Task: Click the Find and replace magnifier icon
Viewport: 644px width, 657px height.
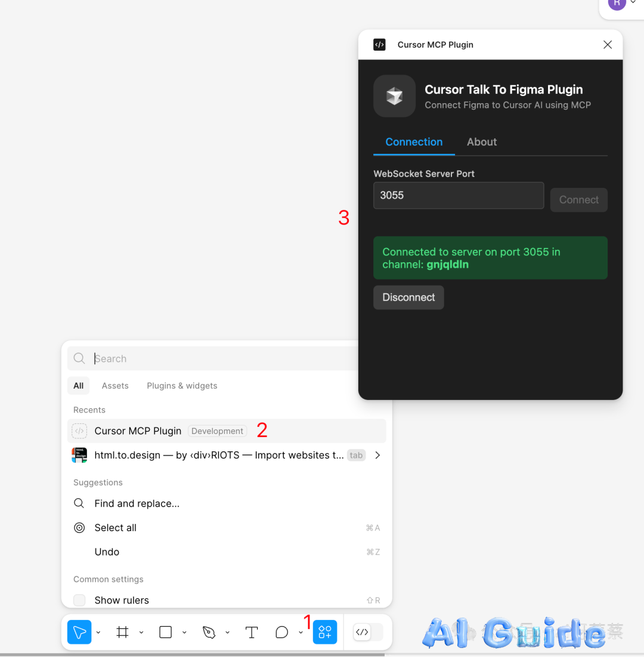Action: (x=79, y=503)
